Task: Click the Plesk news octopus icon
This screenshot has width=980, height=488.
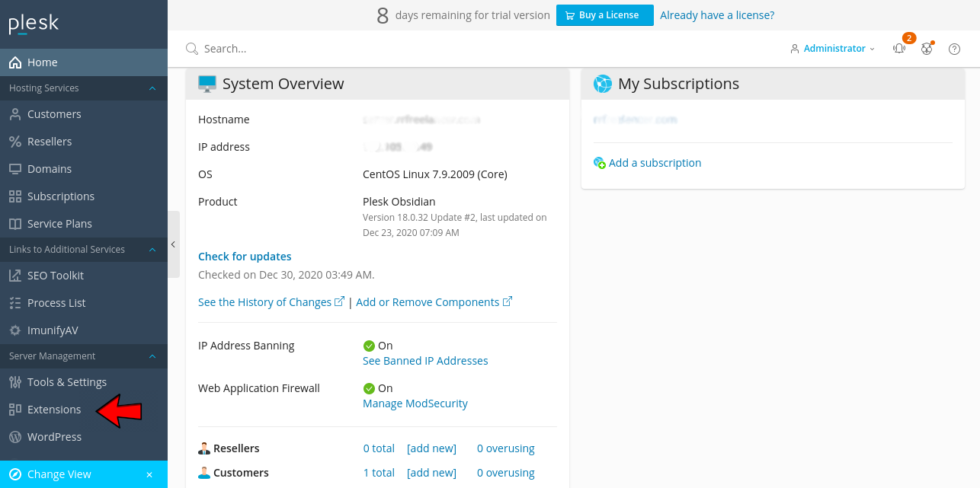Action: pyautogui.click(x=927, y=49)
